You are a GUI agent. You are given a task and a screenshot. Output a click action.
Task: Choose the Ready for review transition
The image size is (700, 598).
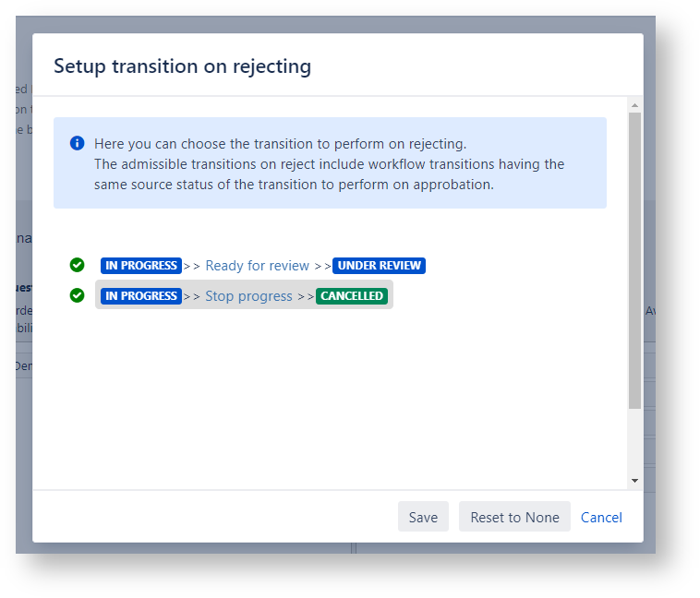click(257, 266)
